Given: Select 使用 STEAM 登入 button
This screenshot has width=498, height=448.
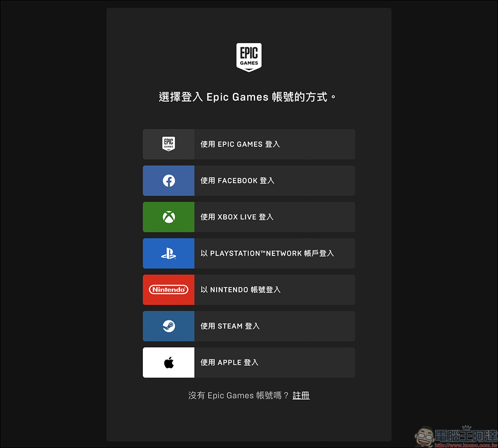Looking at the screenshot, I should coord(249,326).
